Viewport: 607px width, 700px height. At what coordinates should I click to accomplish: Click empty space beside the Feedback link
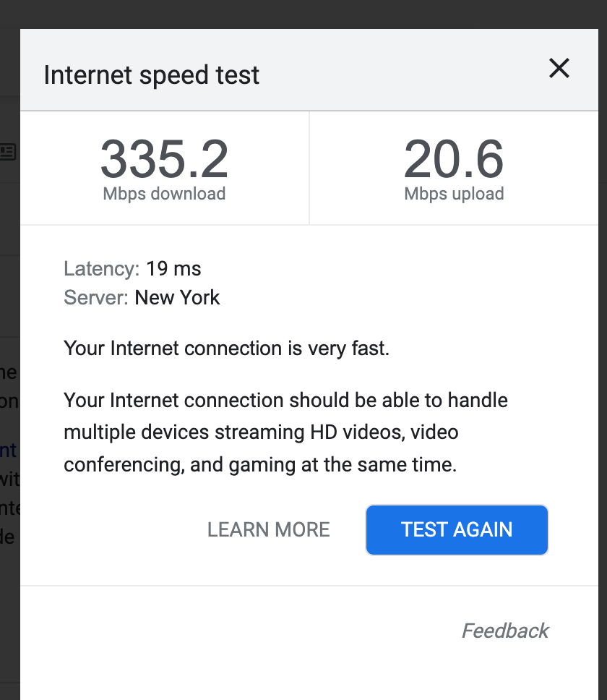[217, 631]
